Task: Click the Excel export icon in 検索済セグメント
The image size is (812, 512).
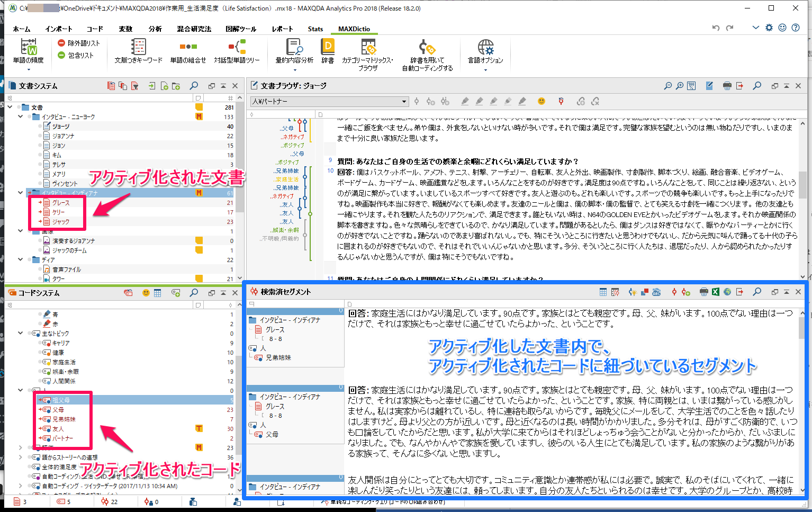Action: [716, 292]
